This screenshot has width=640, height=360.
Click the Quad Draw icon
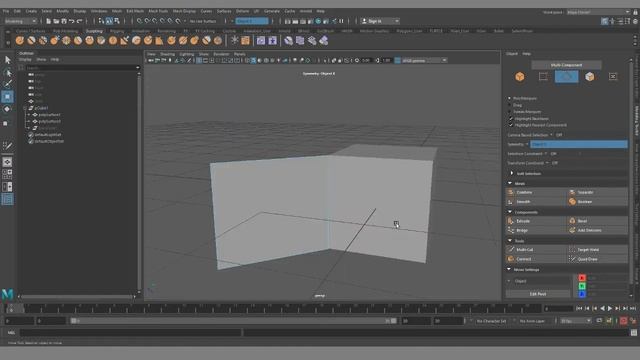tap(572, 259)
